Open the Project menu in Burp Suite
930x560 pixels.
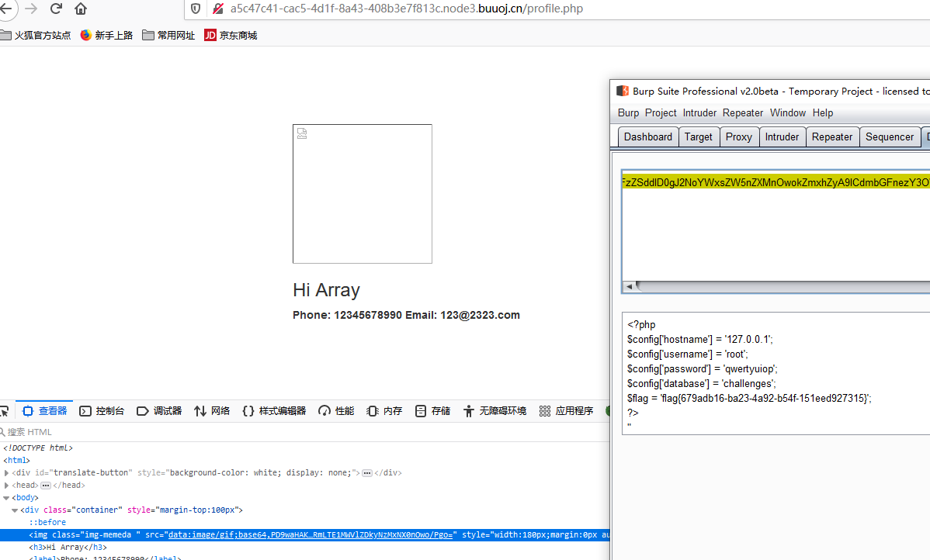point(661,112)
